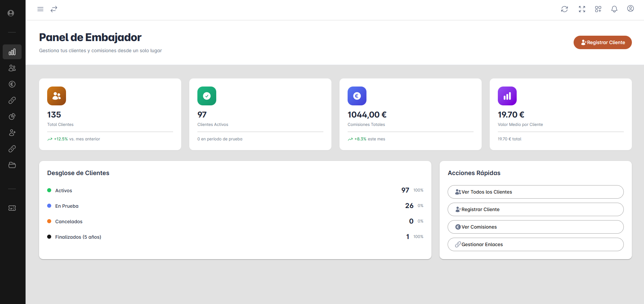Refresh the page with the reload icon
The width and height of the screenshot is (644, 304).
[565, 9]
